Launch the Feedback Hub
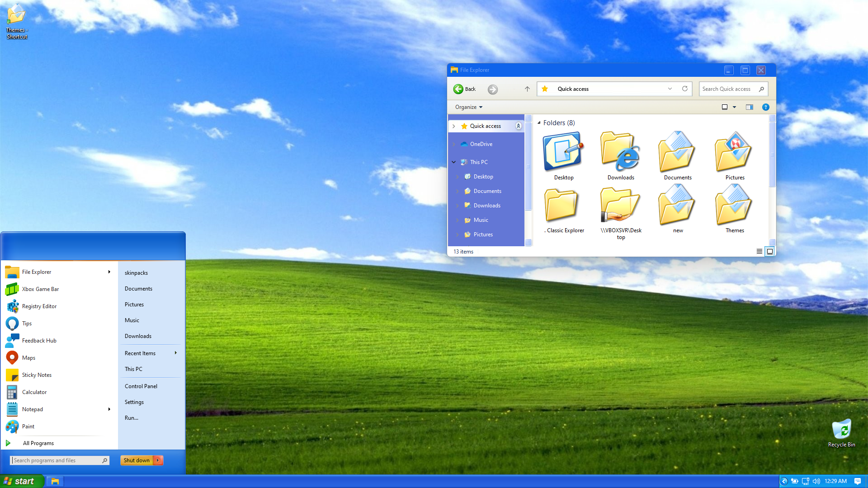 click(39, 340)
